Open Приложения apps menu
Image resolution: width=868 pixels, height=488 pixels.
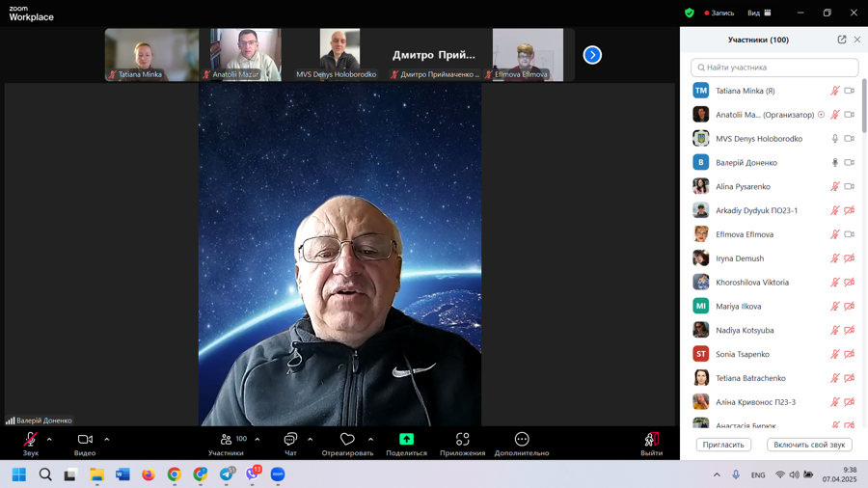tap(462, 444)
